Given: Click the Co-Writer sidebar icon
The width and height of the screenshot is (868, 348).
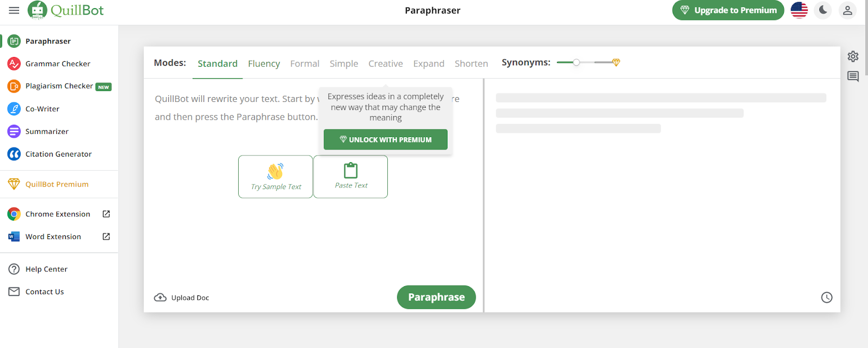Looking at the screenshot, I should coord(14,109).
